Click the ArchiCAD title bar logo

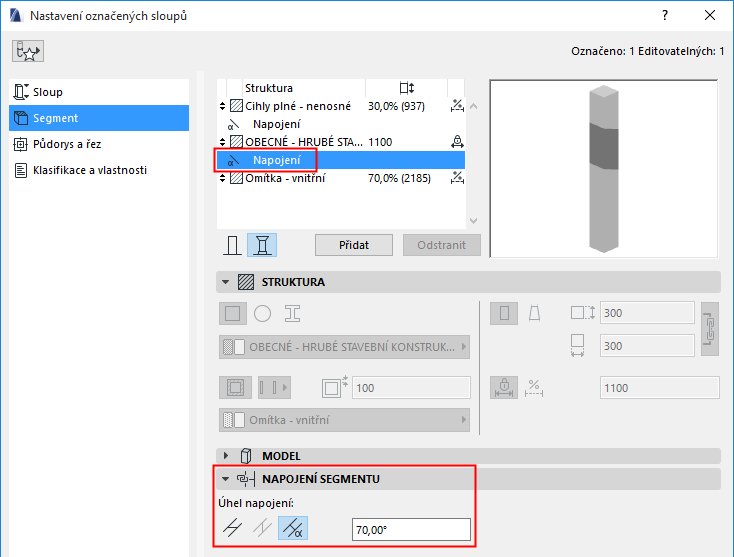(15, 15)
